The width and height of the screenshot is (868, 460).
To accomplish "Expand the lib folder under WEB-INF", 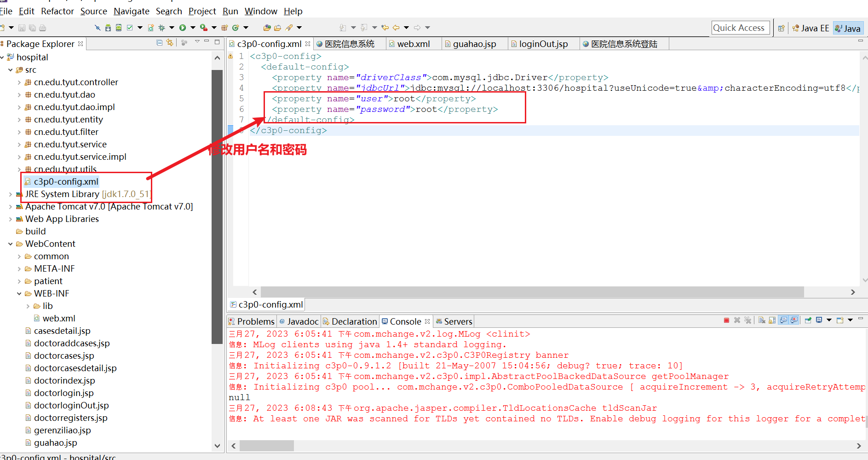I will coord(28,306).
